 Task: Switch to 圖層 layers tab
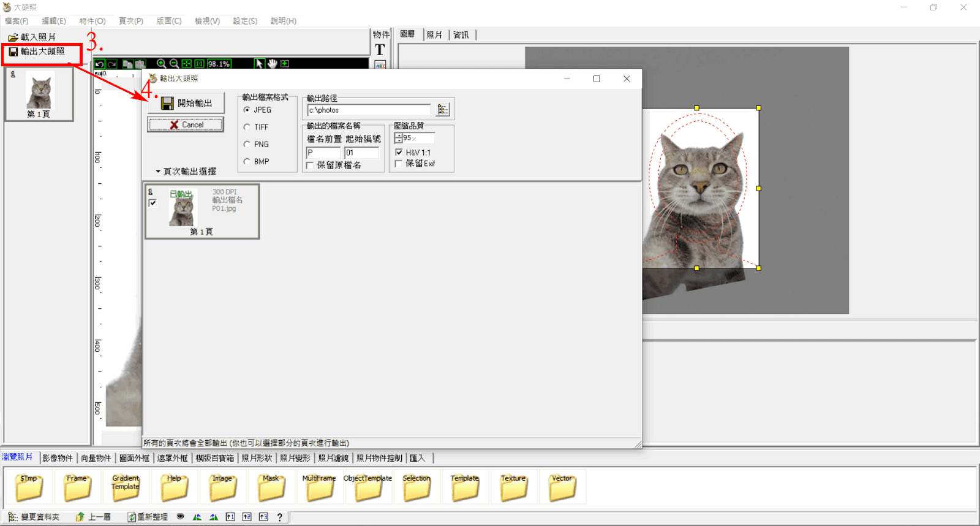coord(408,34)
